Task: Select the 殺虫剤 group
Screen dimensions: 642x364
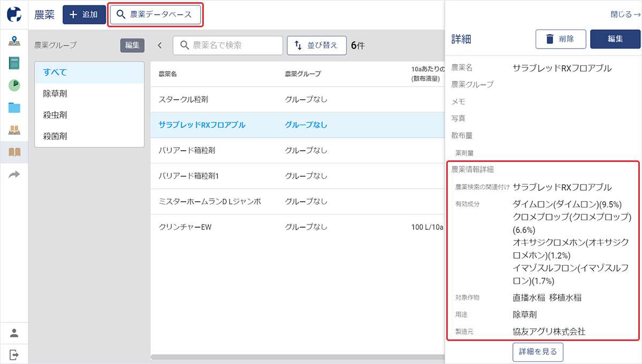Action: tap(89, 115)
